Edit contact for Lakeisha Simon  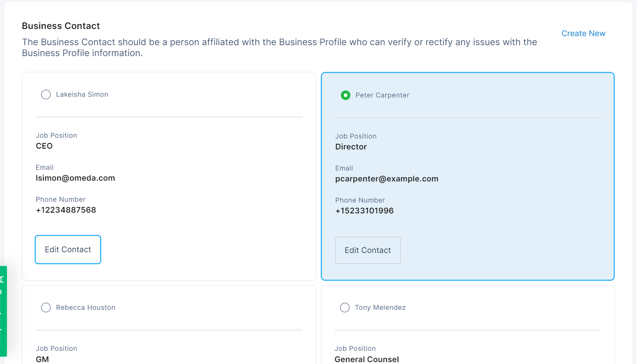click(x=68, y=250)
